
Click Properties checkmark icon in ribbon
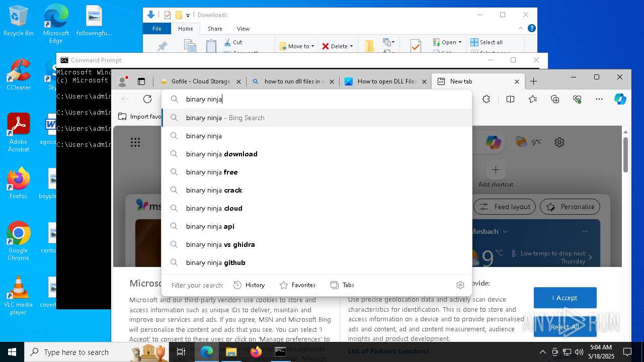pyautogui.click(x=416, y=46)
